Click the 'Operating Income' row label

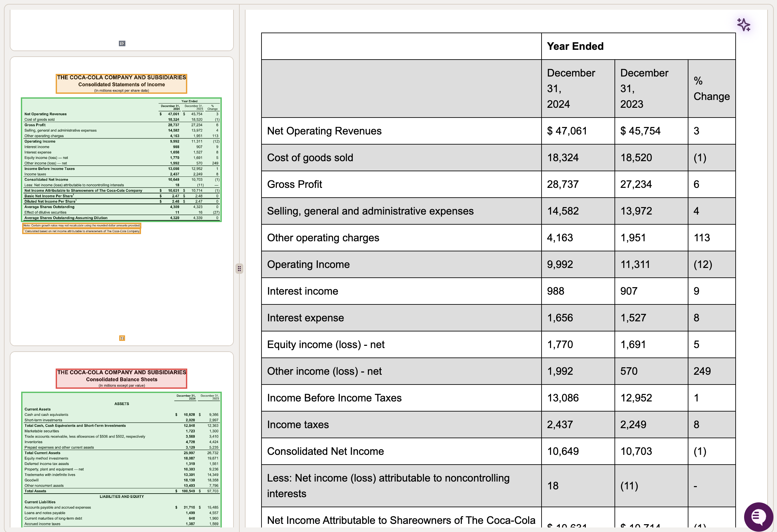click(401, 265)
